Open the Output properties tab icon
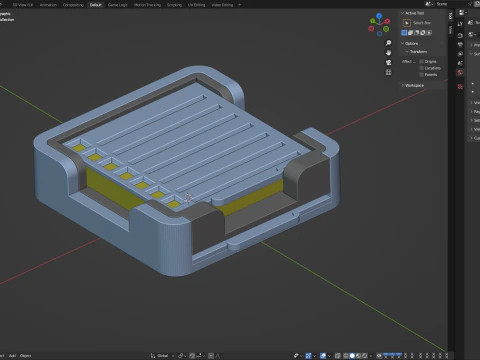 click(460, 44)
